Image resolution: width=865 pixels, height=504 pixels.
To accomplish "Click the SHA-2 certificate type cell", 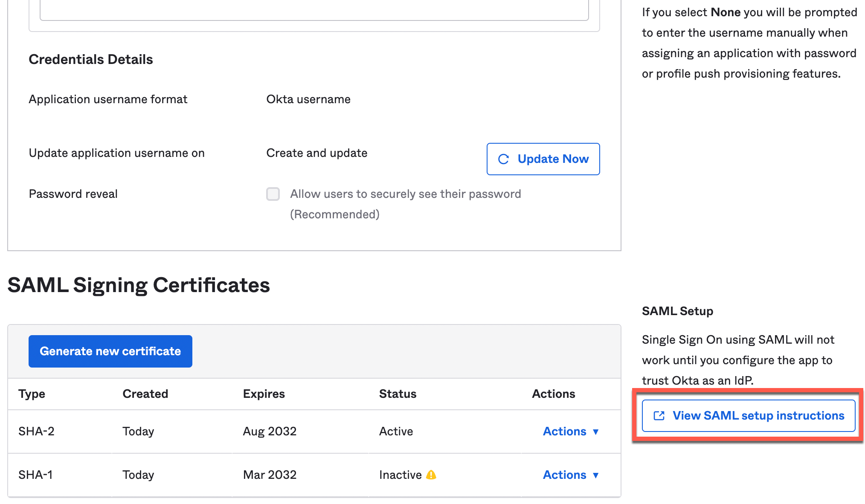I will (x=36, y=432).
